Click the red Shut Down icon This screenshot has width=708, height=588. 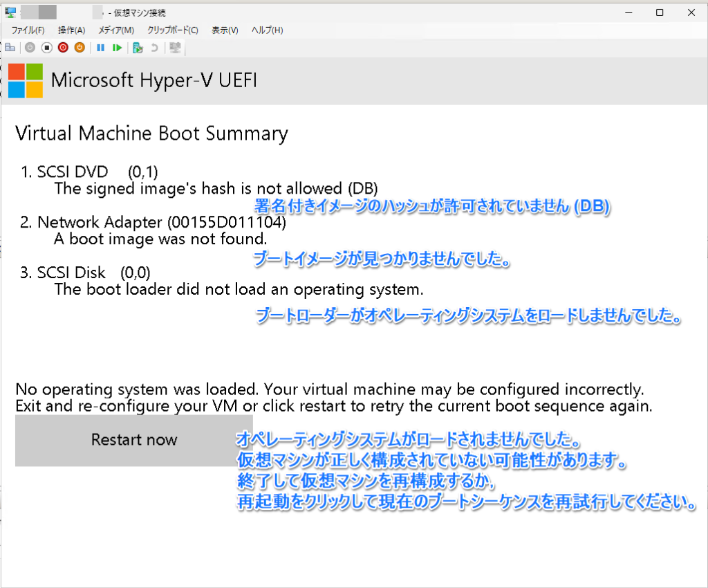click(63, 48)
